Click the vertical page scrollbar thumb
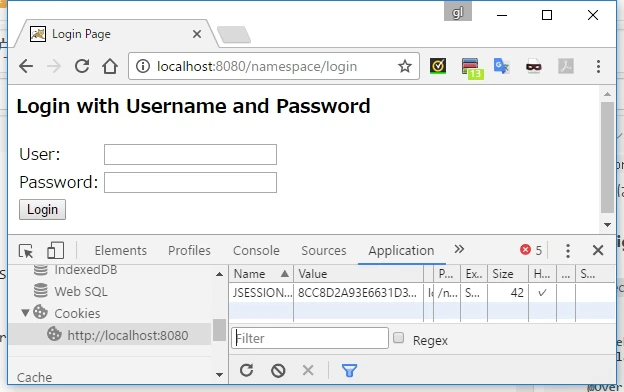 pyautogui.click(x=607, y=158)
